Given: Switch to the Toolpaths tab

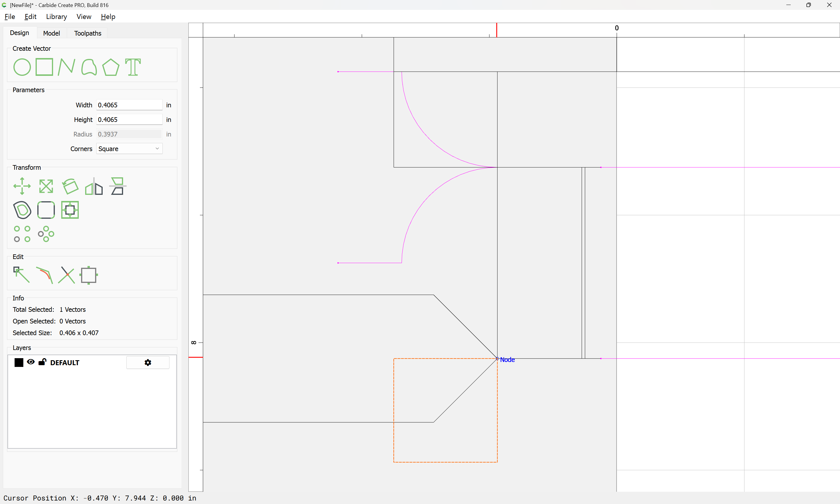Looking at the screenshot, I should tap(87, 33).
